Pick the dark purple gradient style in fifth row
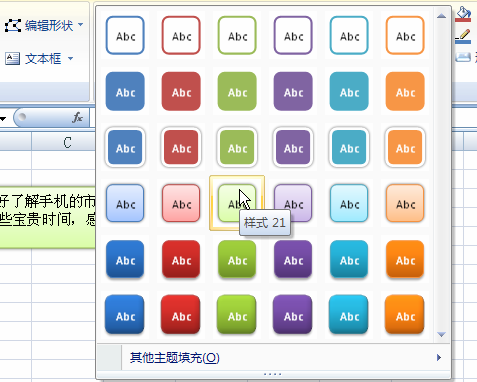The height and width of the screenshot is (382, 477). tap(293, 259)
